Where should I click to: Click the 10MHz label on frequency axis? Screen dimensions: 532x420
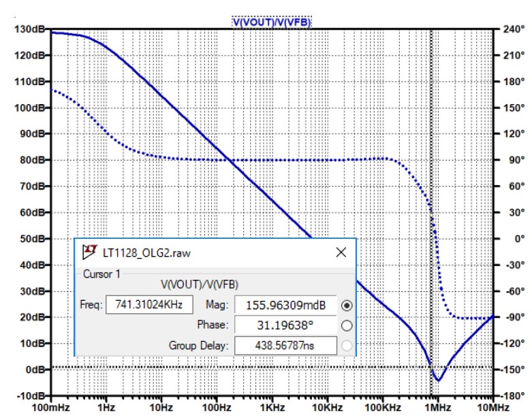pyautogui.click(x=492, y=407)
